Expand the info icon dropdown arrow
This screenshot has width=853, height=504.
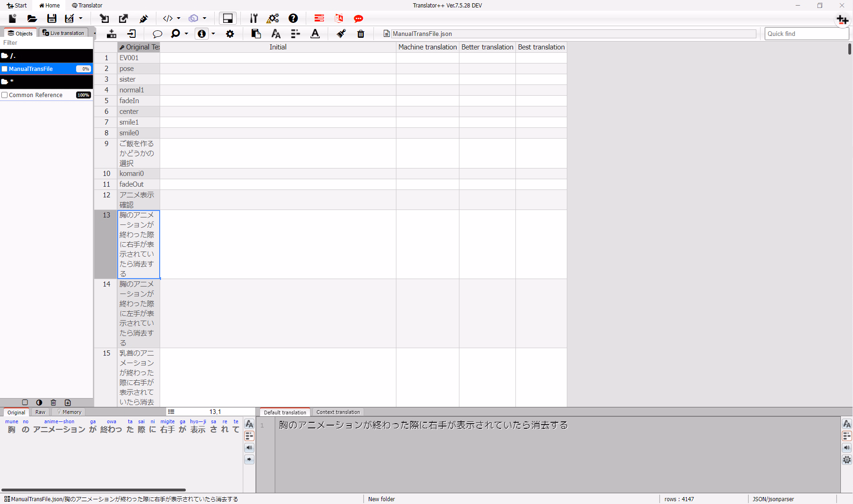tap(213, 34)
